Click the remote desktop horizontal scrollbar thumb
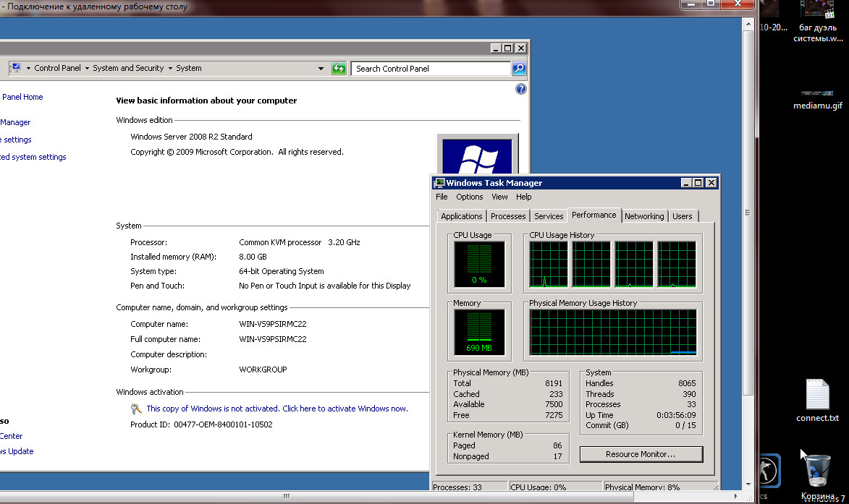 286,496
